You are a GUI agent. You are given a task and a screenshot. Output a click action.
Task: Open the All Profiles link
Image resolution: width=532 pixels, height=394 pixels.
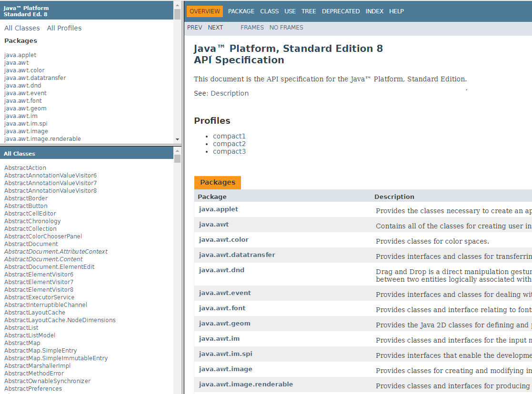tap(64, 28)
